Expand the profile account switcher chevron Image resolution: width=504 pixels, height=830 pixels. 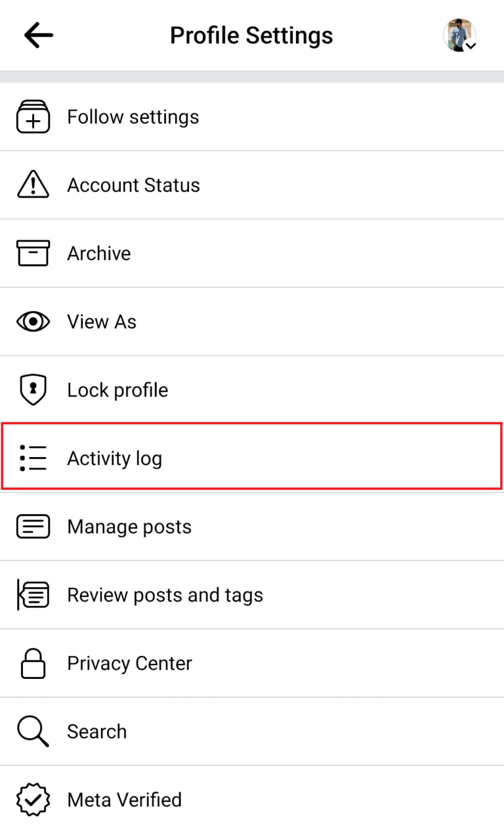coord(472,46)
